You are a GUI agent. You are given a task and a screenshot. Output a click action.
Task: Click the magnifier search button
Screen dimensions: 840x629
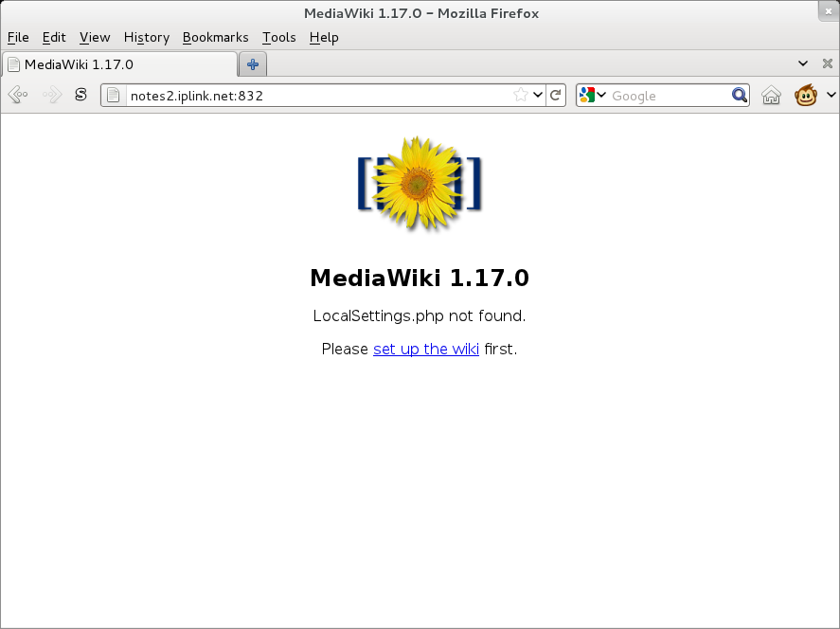[x=740, y=95]
